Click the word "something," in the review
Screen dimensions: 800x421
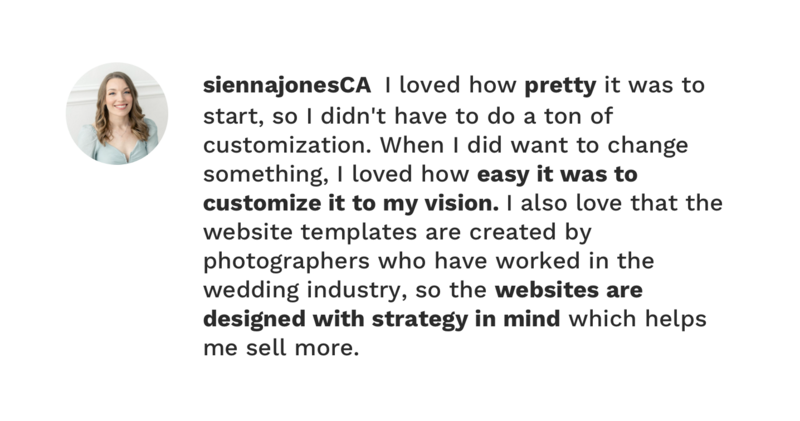(x=266, y=175)
